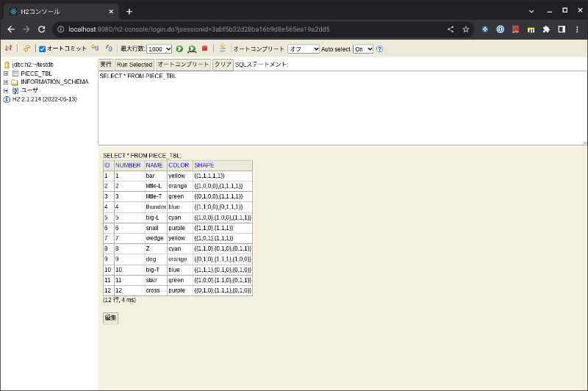Image resolution: width=588 pixels, height=391 pixels.
Task: Click inside the SQL statement text area
Action: (342, 110)
